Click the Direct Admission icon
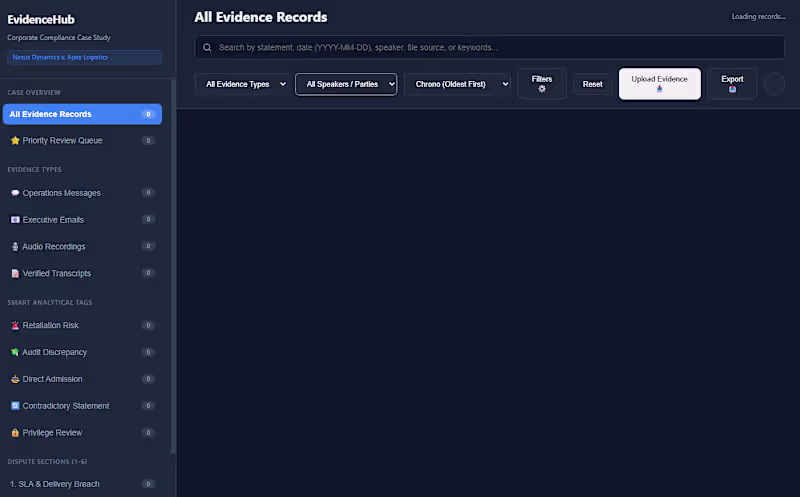The image size is (800, 497). pyautogui.click(x=15, y=379)
